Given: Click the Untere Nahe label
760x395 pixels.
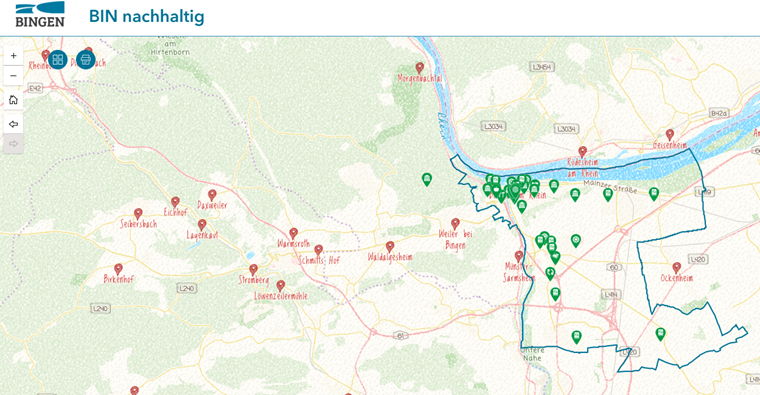Looking at the screenshot, I should 532,354.
